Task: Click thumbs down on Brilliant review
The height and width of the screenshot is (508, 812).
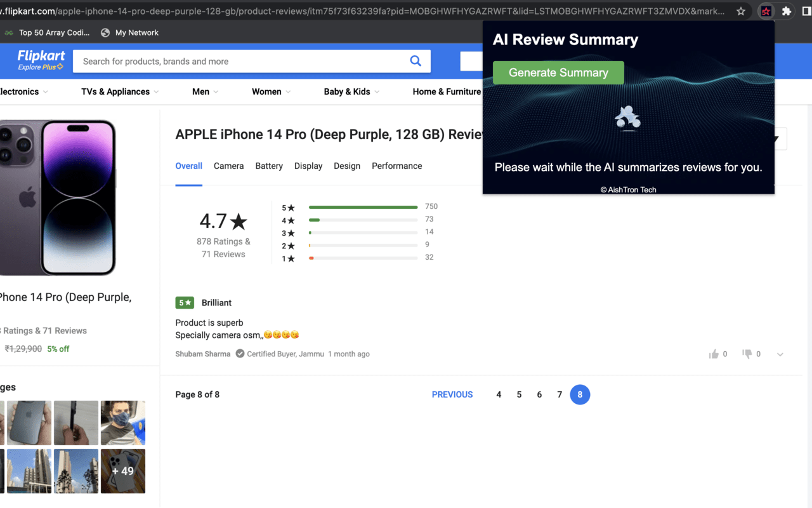Action: point(747,354)
